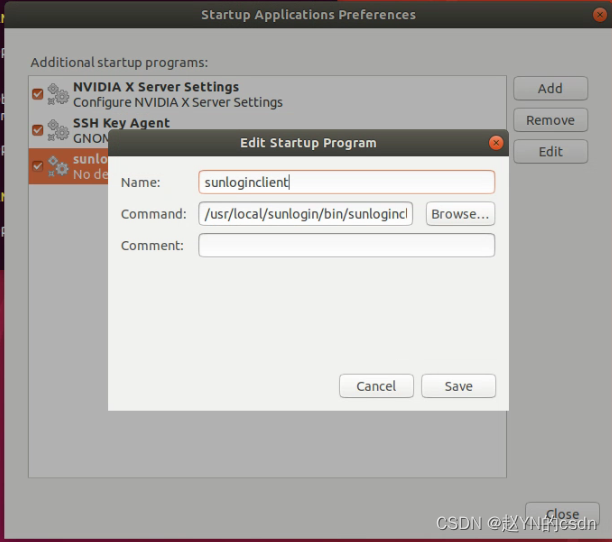Click Add in Startup Applications Preferences
This screenshot has height=542, width=612.
point(550,89)
